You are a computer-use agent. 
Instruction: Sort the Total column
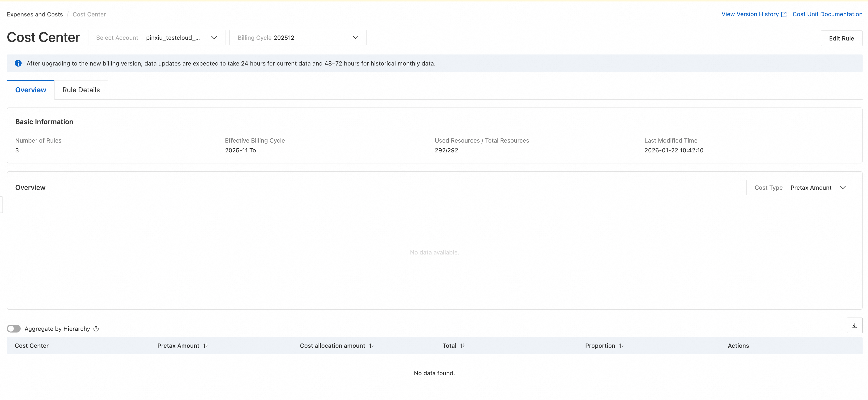coord(462,346)
